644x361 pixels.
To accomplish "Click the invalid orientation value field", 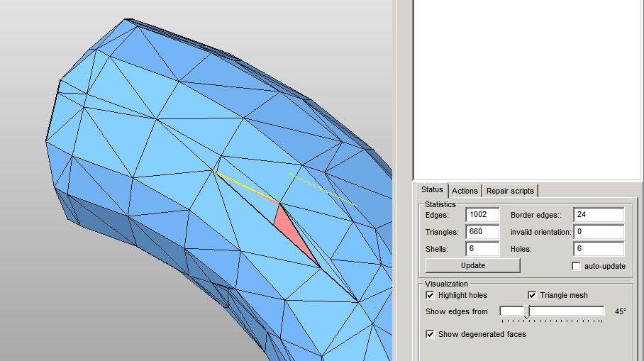I will [x=598, y=232].
